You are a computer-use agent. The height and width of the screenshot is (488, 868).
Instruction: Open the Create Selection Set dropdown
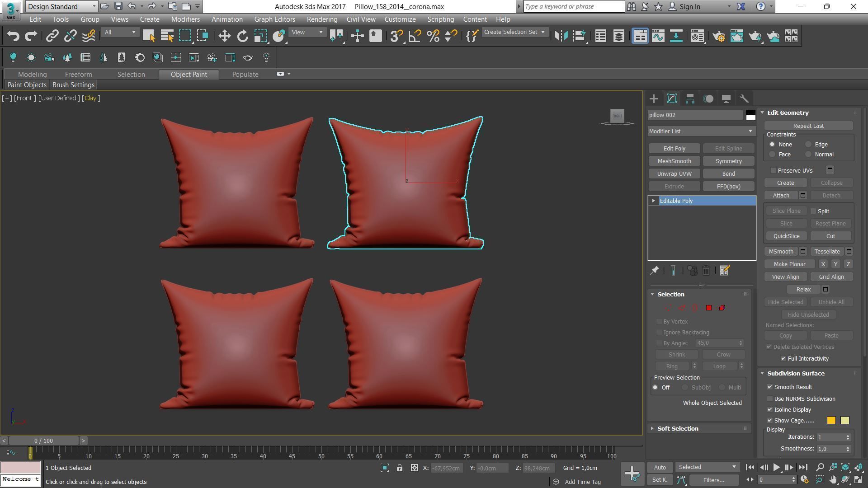tap(514, 32)
